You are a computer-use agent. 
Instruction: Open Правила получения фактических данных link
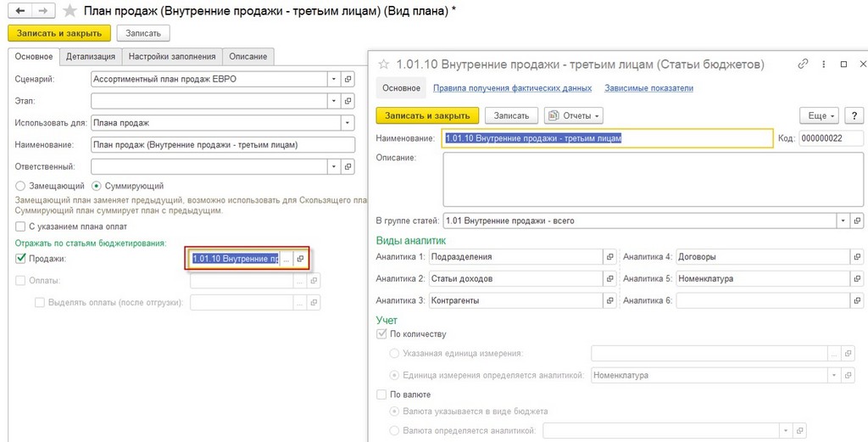[x=513, y=88]
